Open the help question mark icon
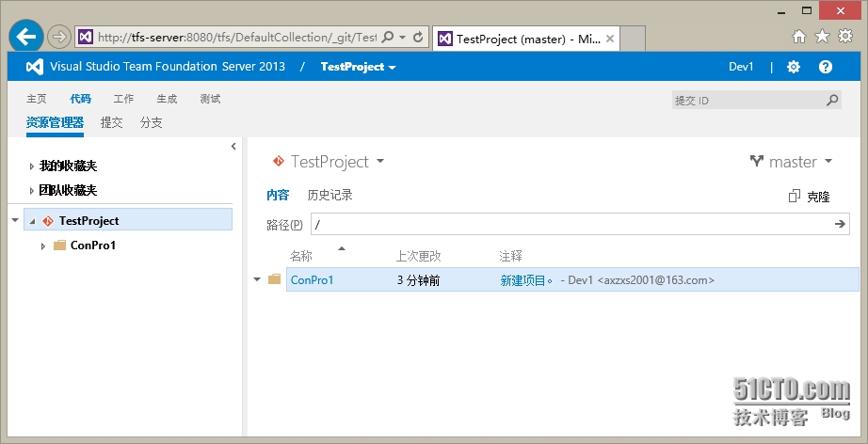The height and width of the screenshot is (444, 868). click(826, 67)
